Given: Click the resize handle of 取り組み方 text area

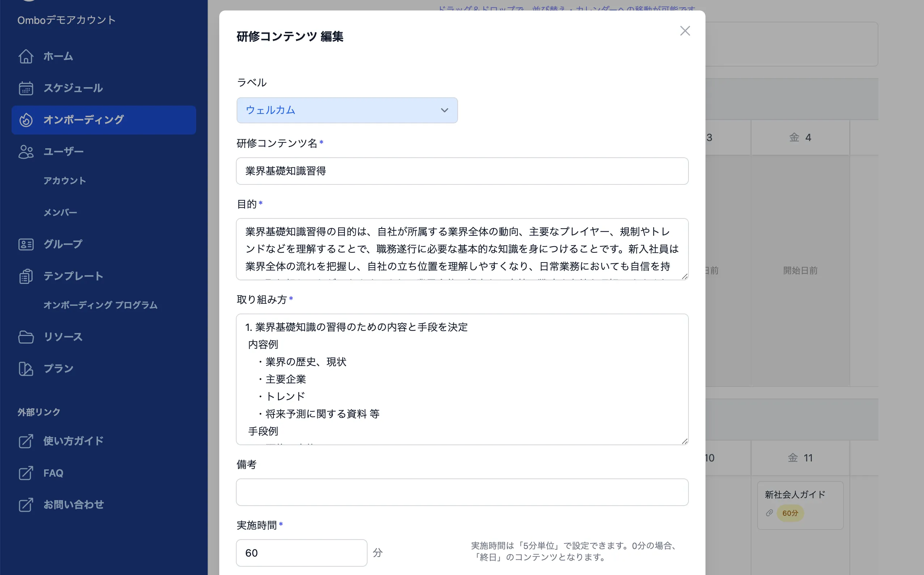Looking at the screenshot, I should click(685, 441).
